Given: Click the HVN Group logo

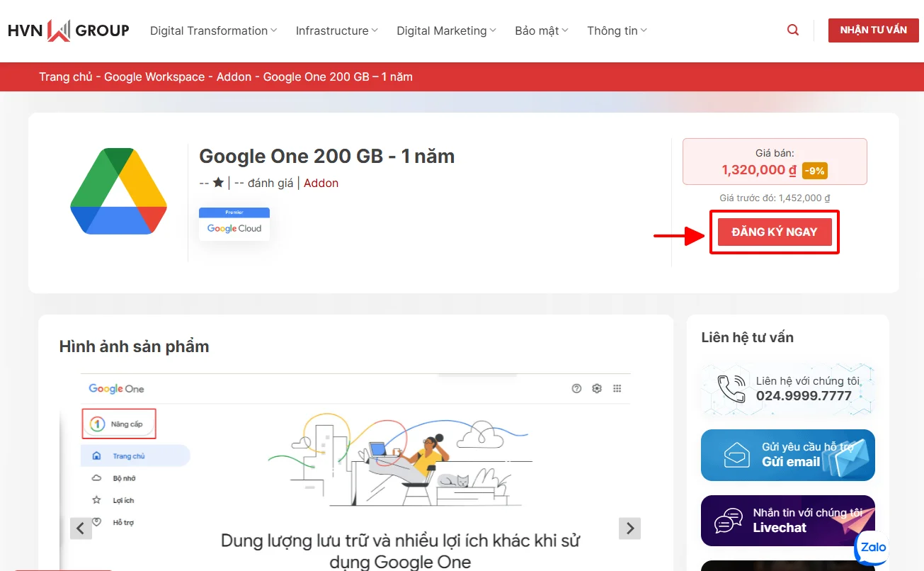Looking at the screenshot, I should (68, 30).
